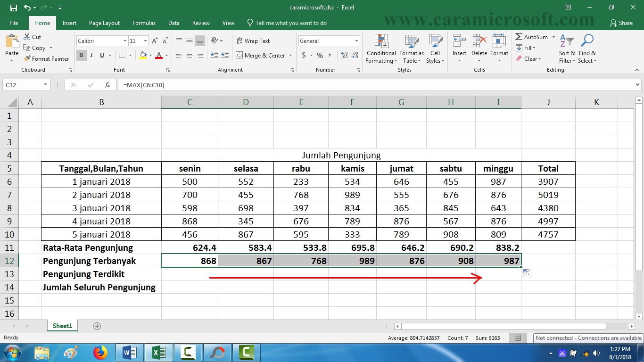Expand the Sort & Filter menu

click(x=567, y=48)
